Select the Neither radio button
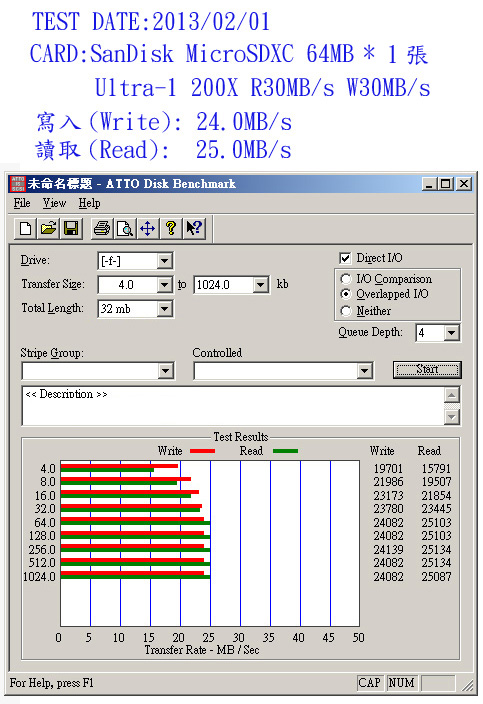483x704 pixels. 346,311
